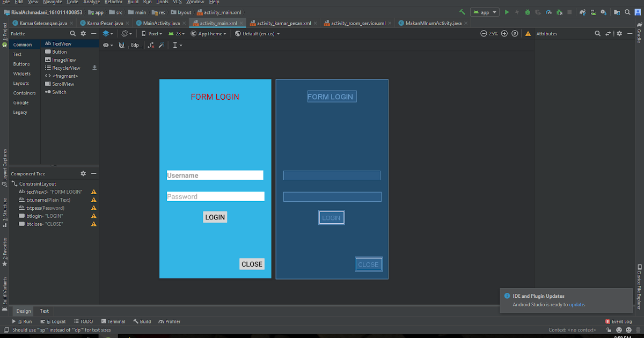Search attributes with the magnifier icon

tap(598, 33)
